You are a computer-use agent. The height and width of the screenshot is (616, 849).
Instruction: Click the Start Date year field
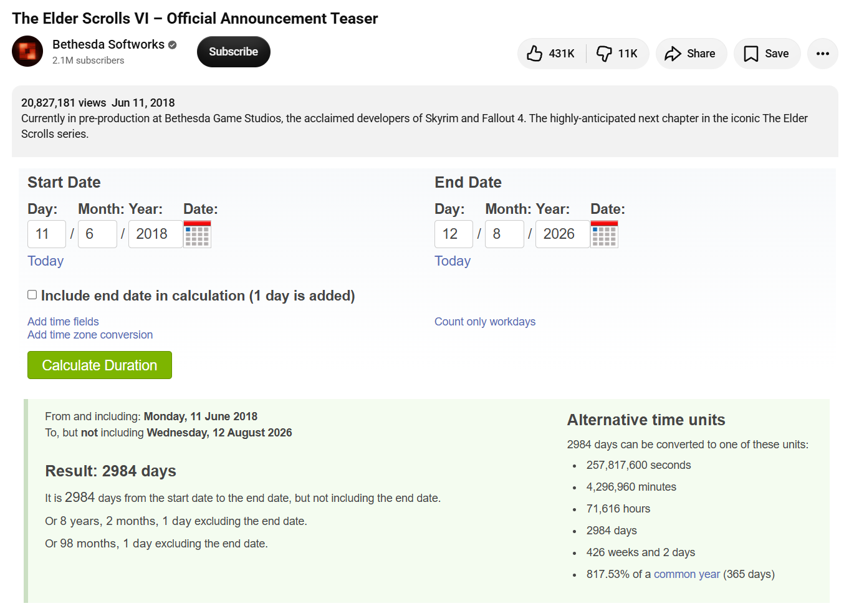(155, 234)
